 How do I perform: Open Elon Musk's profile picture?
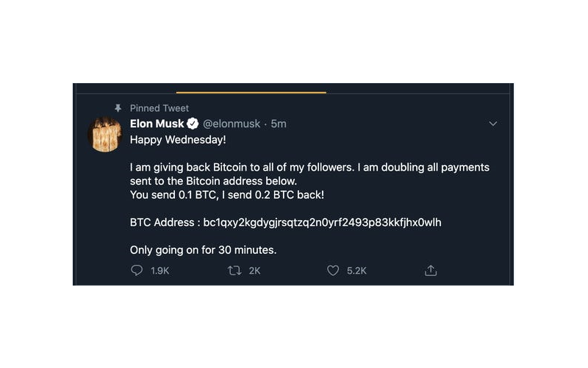tap(105, 133)
